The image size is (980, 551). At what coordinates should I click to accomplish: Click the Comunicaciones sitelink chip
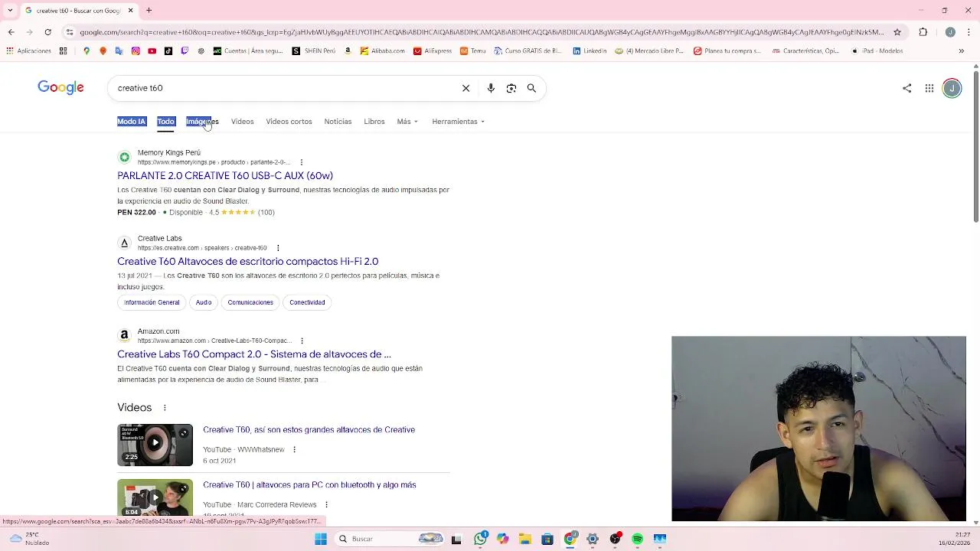click(250, 302)
